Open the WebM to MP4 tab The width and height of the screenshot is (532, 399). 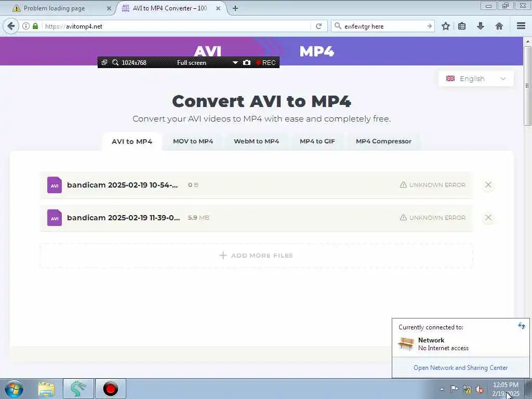(256, 141)
